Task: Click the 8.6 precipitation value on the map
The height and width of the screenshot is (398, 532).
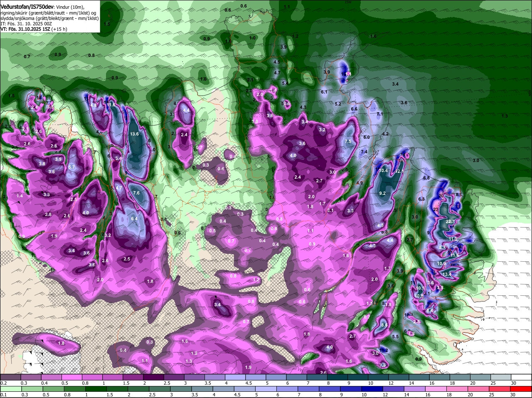Action: coord(384,325)
